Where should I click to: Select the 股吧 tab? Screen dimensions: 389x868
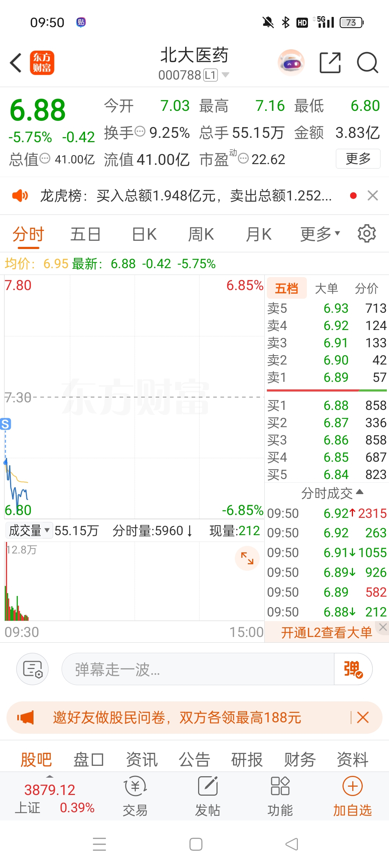(x=36, y=760)
